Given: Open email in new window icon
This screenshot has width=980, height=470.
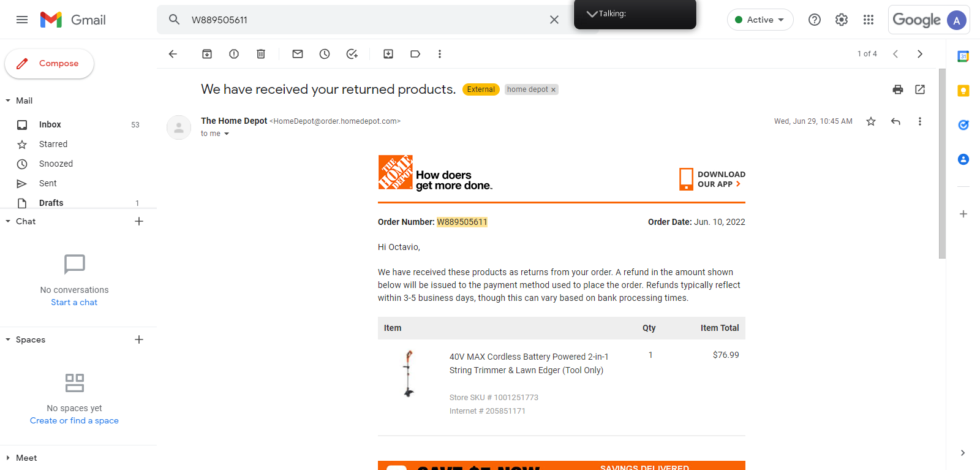Looking at the screenshot, I should (x=920, y=89).
